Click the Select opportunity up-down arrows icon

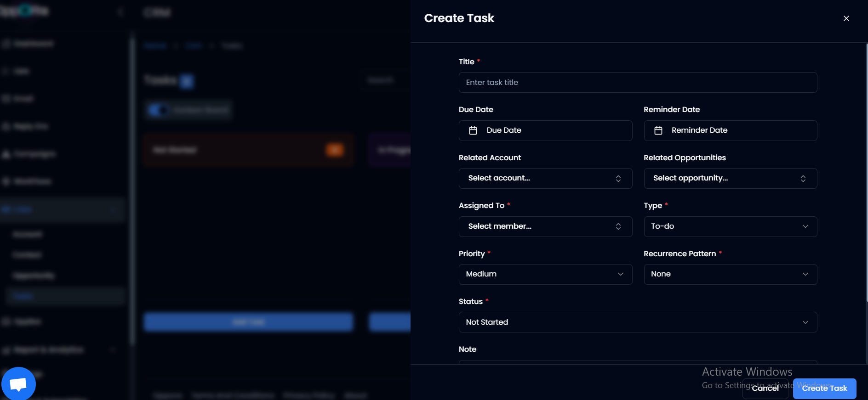tap(803, 179)
